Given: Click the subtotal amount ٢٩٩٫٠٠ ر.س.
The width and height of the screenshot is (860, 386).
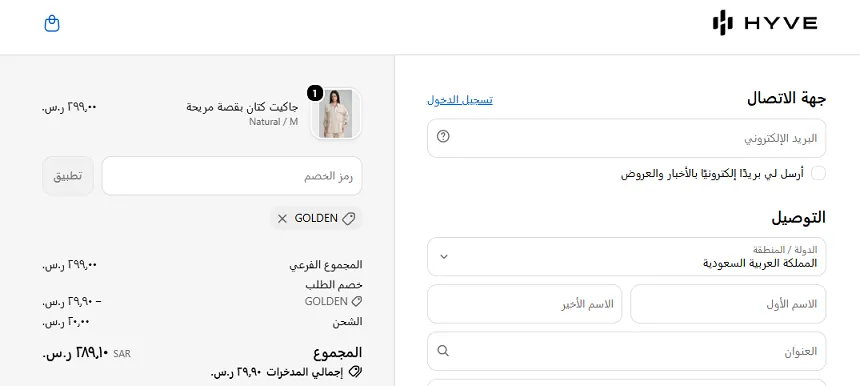Looking at the screenshot, I should pyautogui.click(x=70, y=265).
